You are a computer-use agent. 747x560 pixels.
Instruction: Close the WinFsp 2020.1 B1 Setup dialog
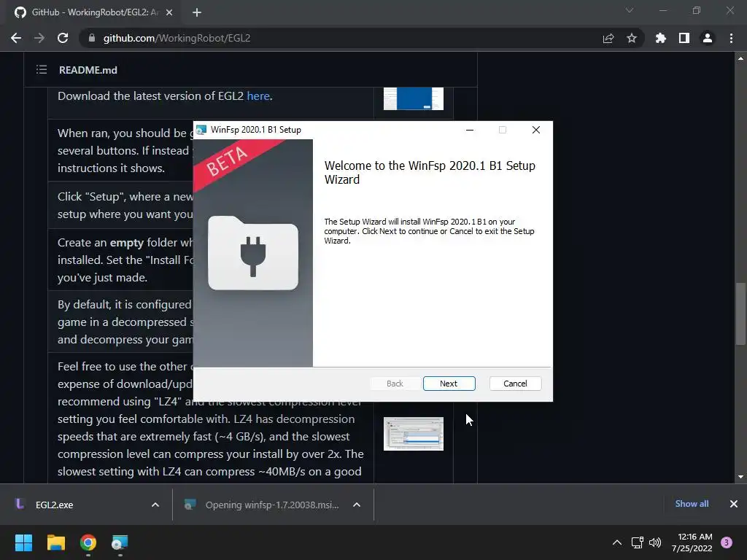click(x=536, y=130)
